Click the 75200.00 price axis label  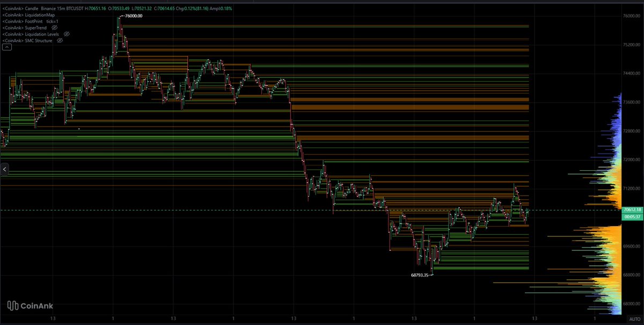[x=631, y=45]
